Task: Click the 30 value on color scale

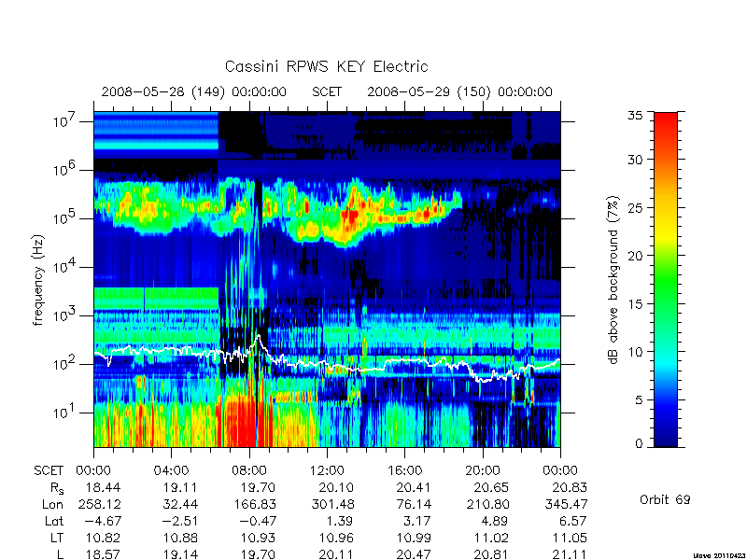Action: point(635,159)
